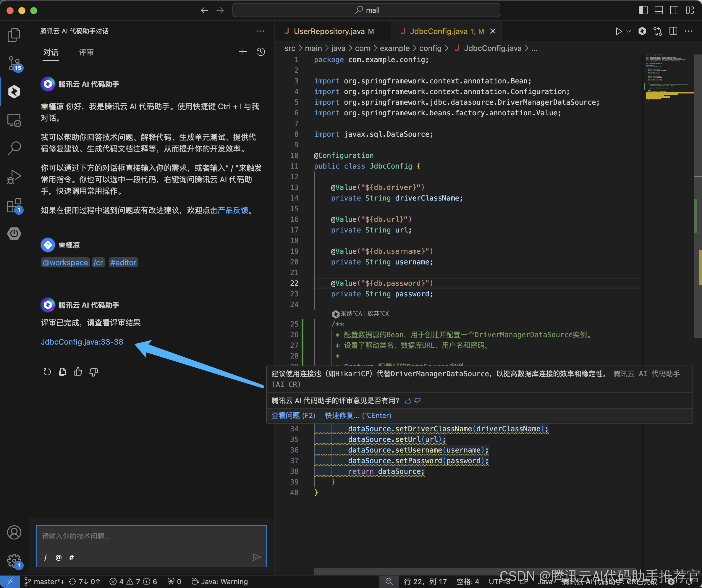The height and width of the screenshot is (588, 702).
Task: Open chat panel more options ellipsis
Action: 261,31
